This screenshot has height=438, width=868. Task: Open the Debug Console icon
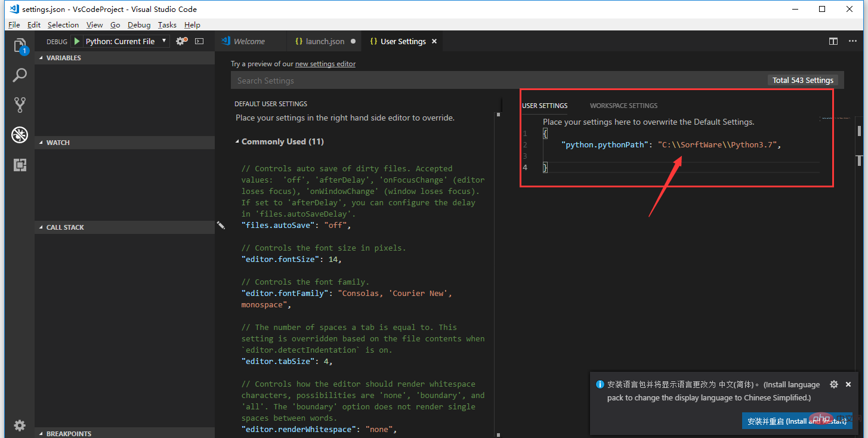pos(199,41)
